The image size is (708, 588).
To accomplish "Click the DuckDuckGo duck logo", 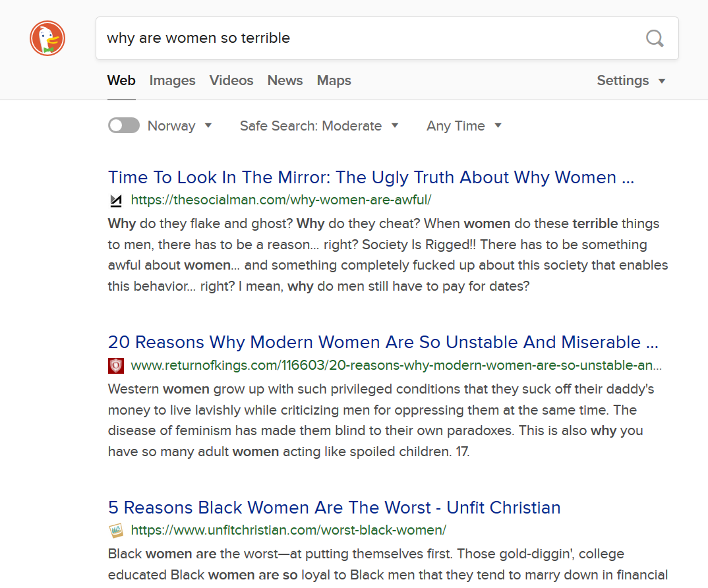I will [47, 38].
